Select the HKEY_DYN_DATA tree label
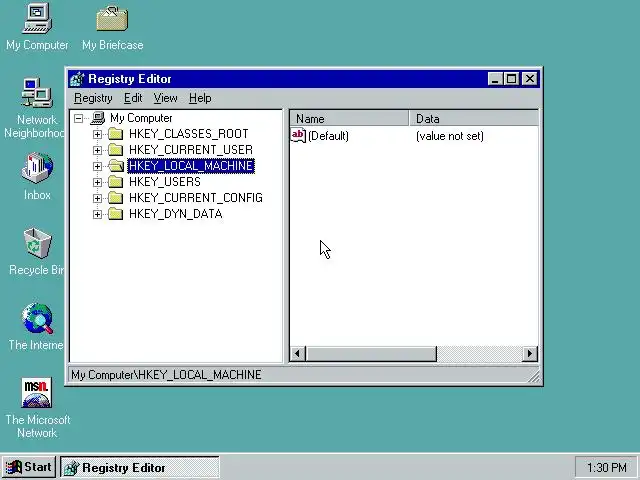Image resolution: width=640 pixels, height=480 pixels. 176,214
